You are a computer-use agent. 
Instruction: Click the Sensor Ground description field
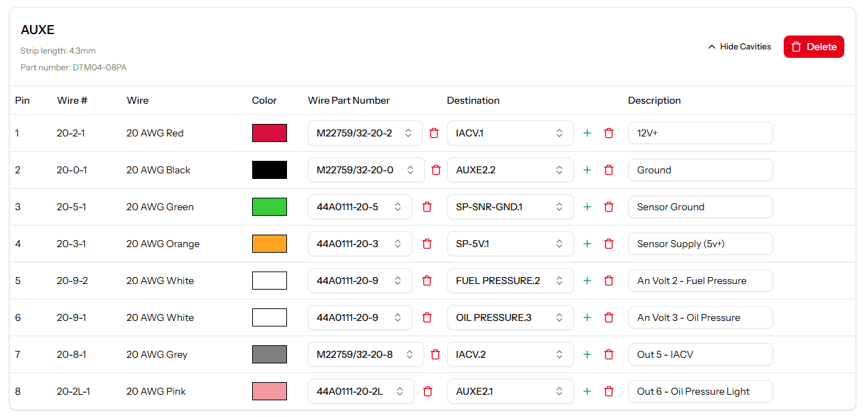[x=700, y=207]
